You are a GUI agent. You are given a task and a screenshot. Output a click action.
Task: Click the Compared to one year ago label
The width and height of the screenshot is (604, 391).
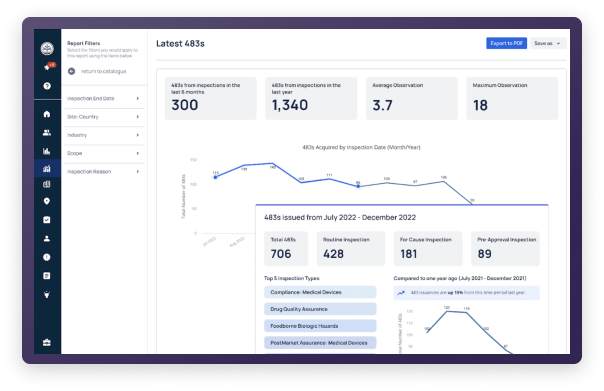460,278
